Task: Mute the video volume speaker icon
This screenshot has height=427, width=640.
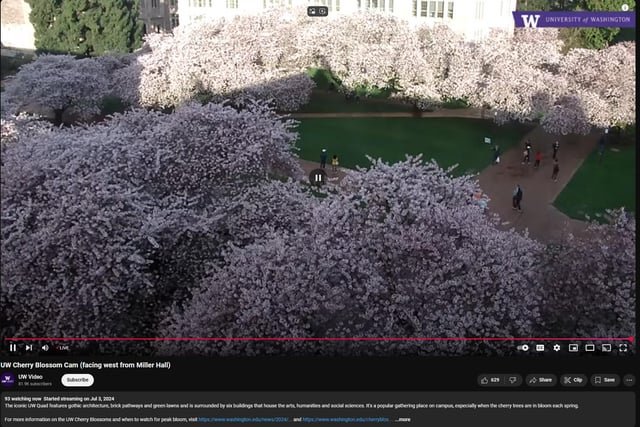Action: (x=45, y=348)
